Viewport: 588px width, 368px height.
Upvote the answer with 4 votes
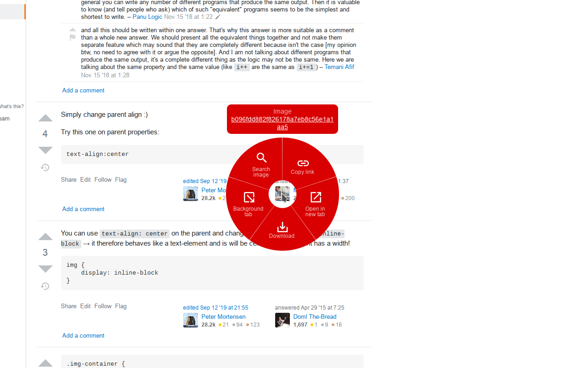tap(45, 119)
